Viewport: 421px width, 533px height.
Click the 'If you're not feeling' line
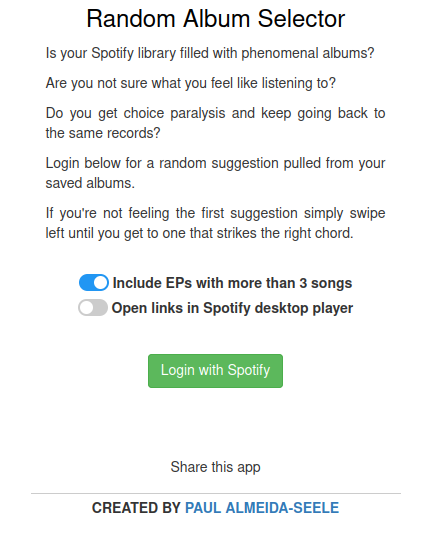215,213
